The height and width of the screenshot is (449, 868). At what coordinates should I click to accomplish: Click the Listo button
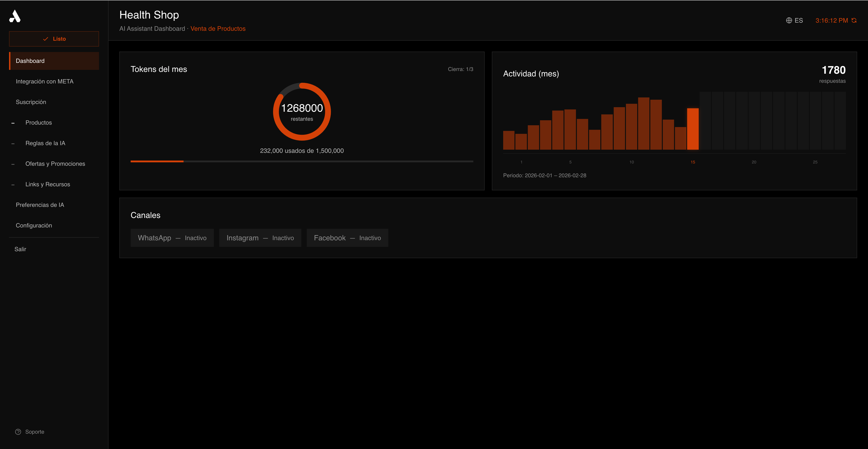(x=54, y=38)
